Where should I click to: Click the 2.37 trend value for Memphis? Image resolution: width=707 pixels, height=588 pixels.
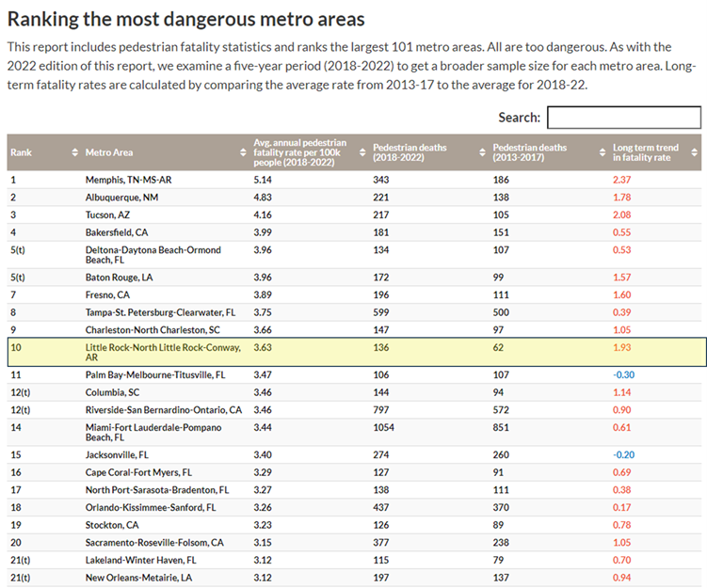621,179
